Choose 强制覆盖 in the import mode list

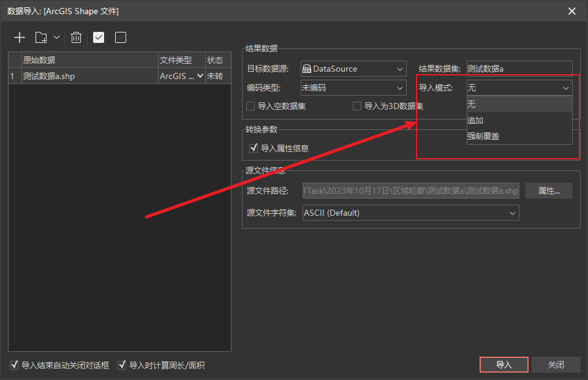[519, 136]
